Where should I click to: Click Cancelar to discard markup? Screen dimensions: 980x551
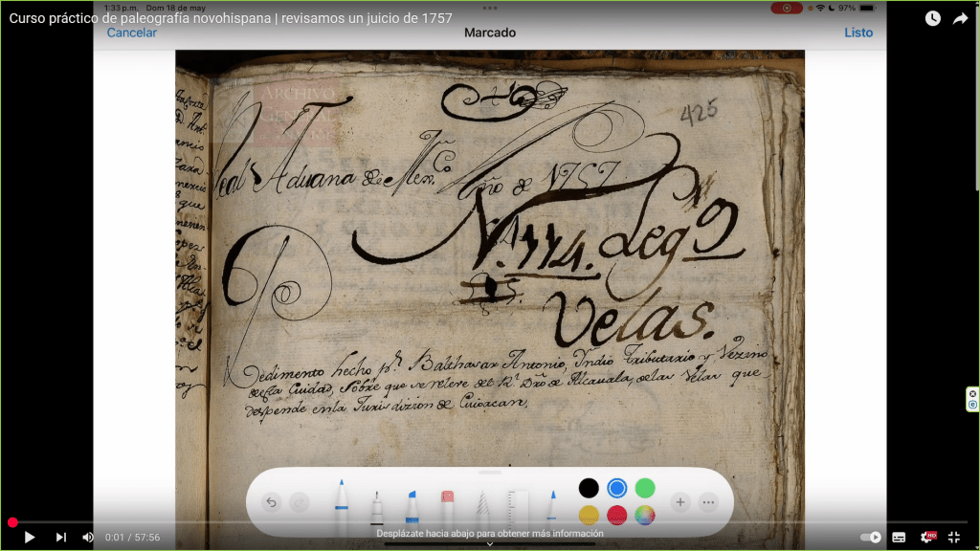pyautogui.click(x=132, y=33)
